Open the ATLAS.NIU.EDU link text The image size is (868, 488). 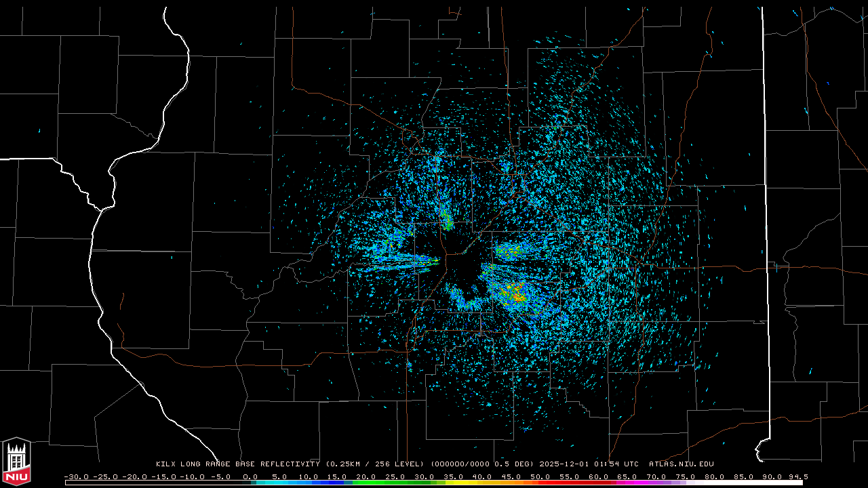[681, 464]
